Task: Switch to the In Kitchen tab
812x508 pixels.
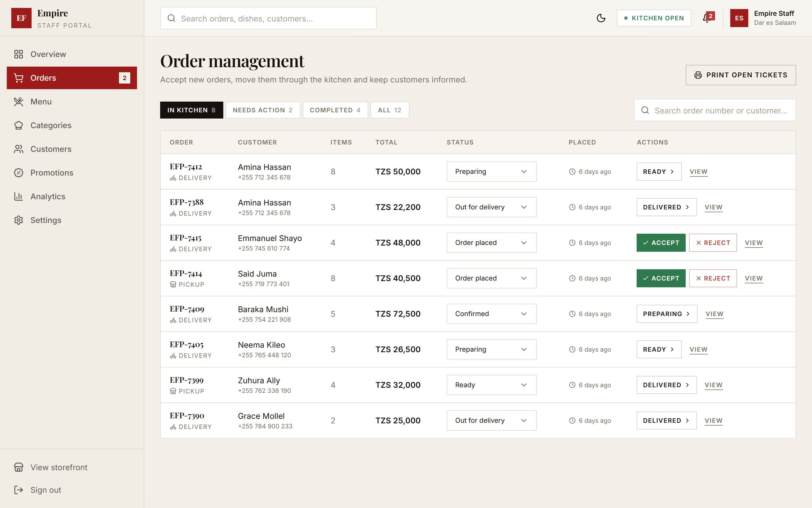Action: (191, 110)
